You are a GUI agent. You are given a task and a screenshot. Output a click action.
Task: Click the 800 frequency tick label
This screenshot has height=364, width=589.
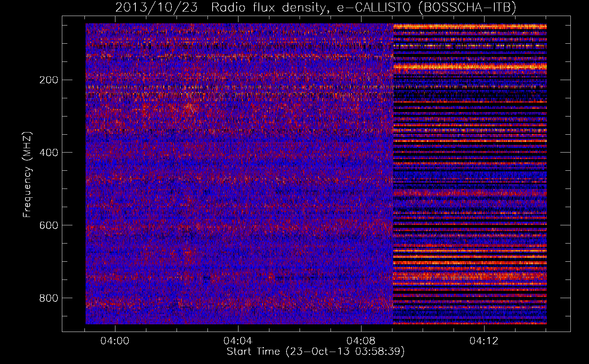48,298
